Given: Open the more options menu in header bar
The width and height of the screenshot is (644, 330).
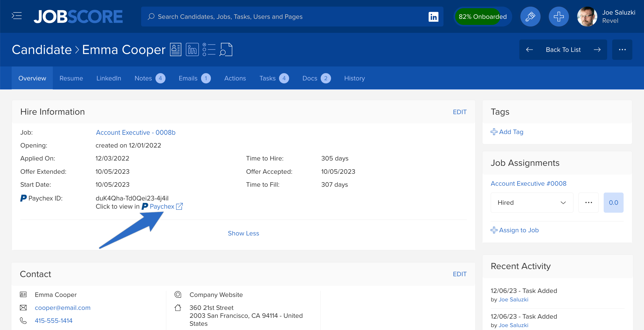Looking at the screenshot, I should (622, 50).
